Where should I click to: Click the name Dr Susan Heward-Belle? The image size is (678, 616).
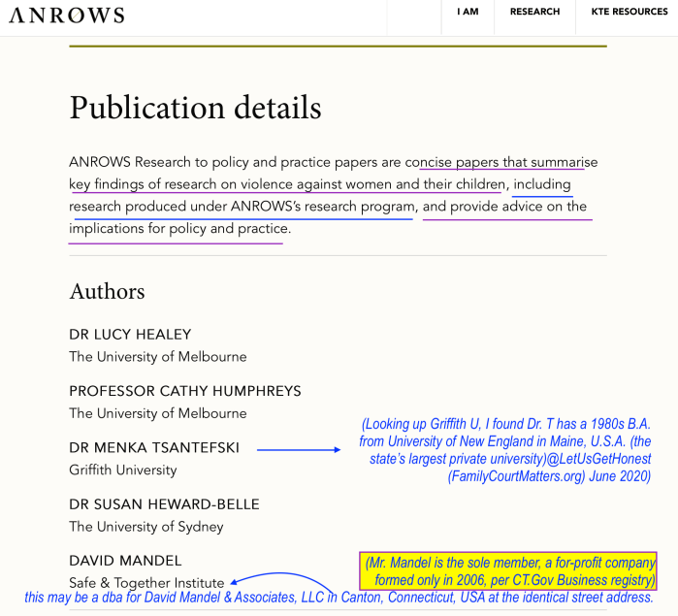click(164, 504)
